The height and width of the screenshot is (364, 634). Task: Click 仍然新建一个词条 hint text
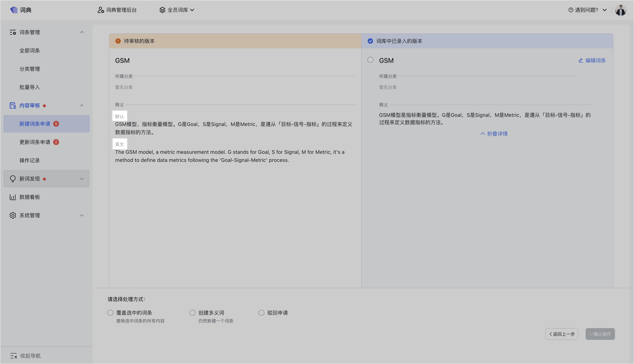[x=216, y=321]
